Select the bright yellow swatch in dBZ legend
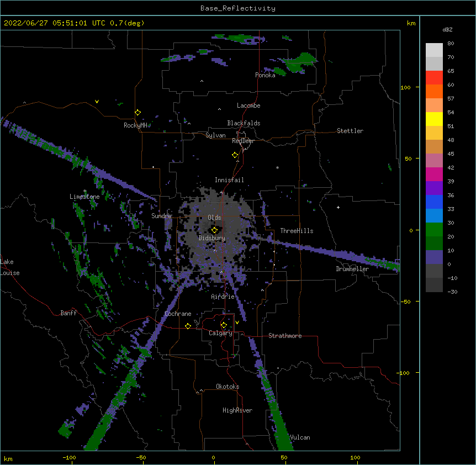Viewport: 476px width, 465px height. click(434, 119)
